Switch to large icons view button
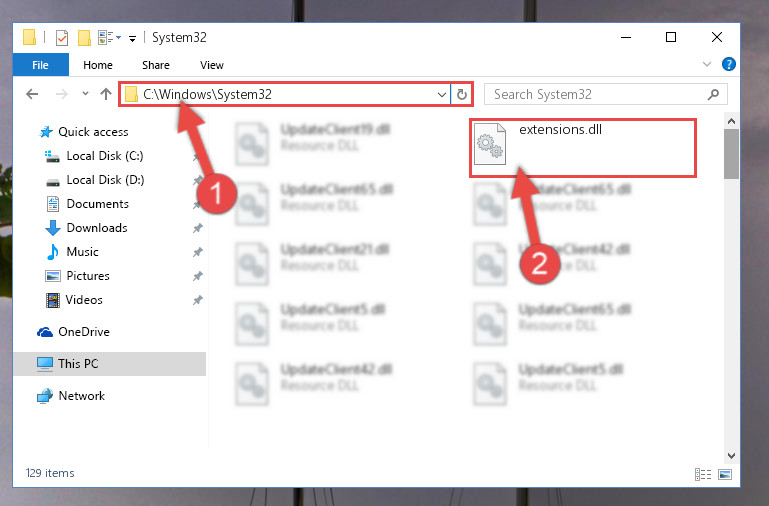The width and height of the screenshot is (769, 506). pyautogui.click(x=725, y=474)
